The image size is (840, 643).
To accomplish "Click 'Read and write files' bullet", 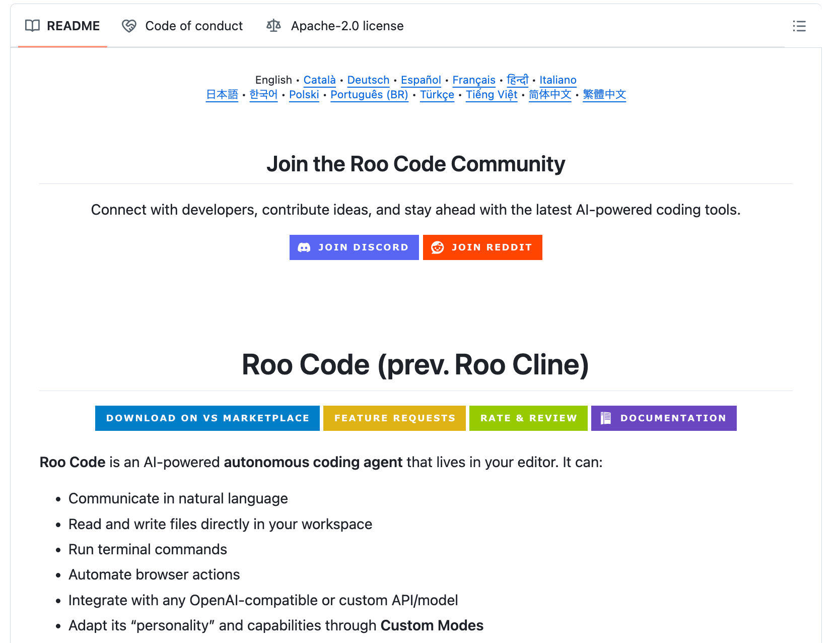I will [x=220, y=524].
